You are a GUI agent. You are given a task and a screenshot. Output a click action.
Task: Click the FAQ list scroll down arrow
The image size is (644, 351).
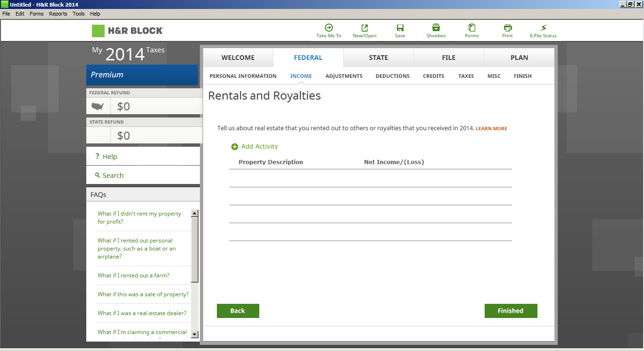click(x=195, y=334)
